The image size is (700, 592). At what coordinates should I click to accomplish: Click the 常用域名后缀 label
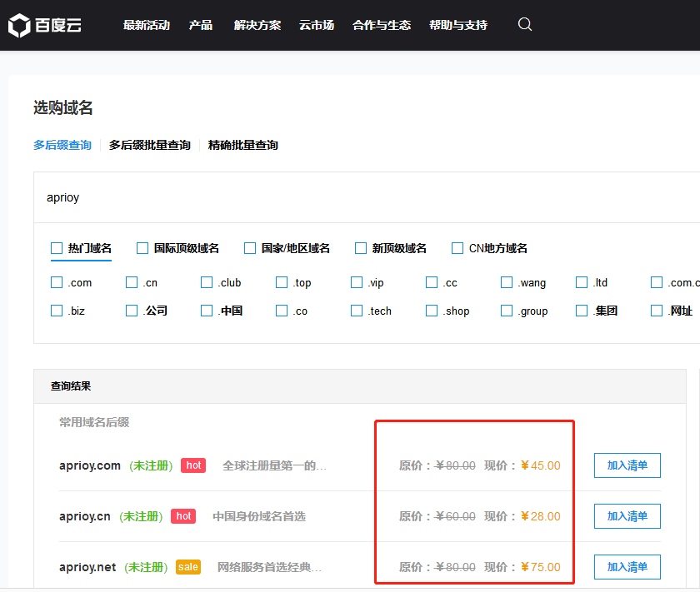coord(94,422)
